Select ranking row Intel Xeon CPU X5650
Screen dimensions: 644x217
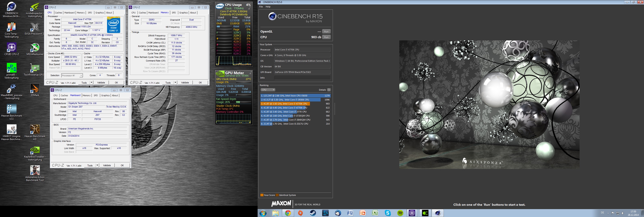coord(295,96)
